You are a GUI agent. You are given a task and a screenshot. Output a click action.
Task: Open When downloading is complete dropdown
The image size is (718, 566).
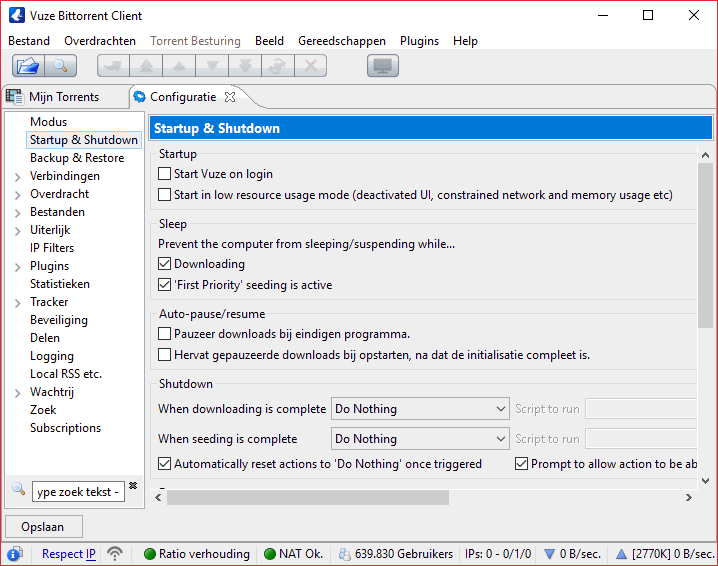click(x=420, y=408)
